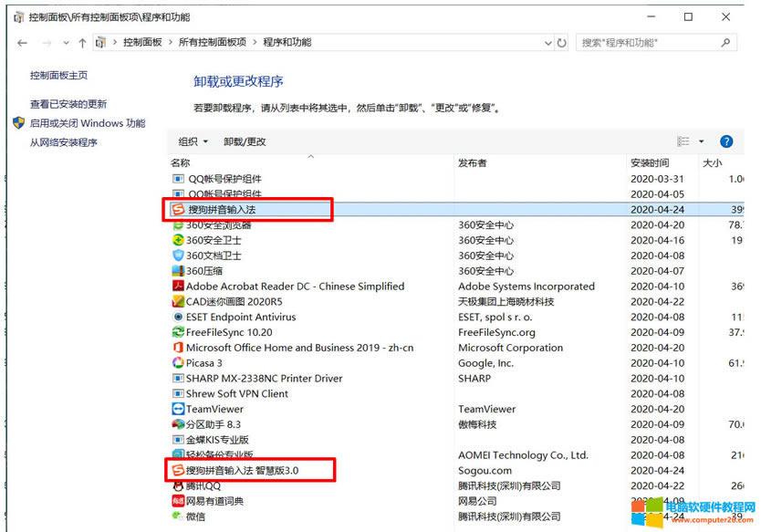
Task: Open 查看已安装的更新 link
Action: [68, 104]
